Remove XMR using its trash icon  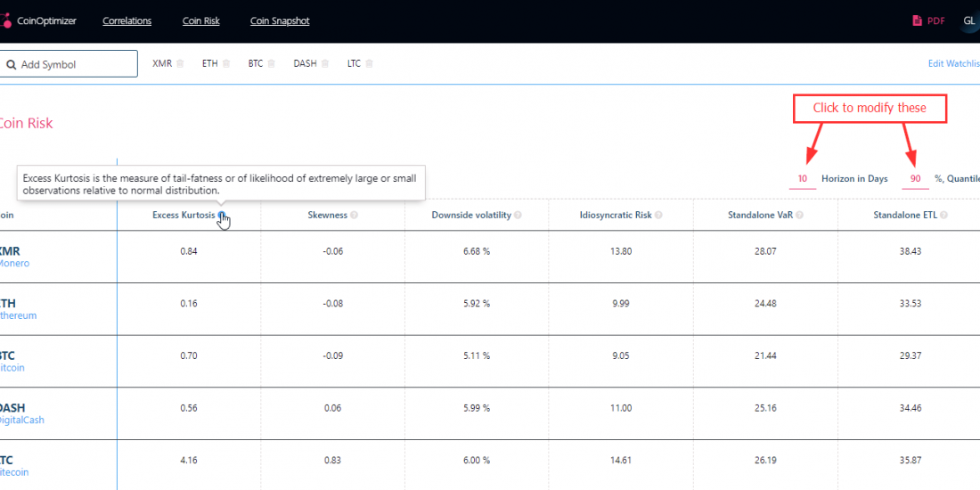pyautogui.click(x=180, y=63)
